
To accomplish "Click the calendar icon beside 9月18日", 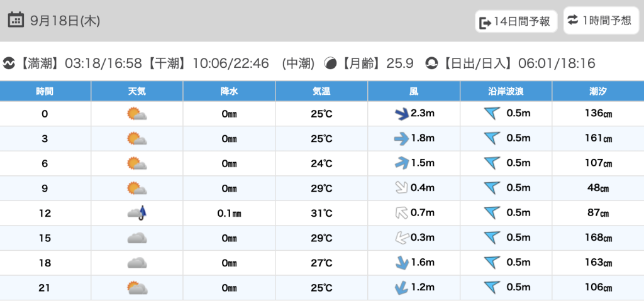I will (x=16, y=20).
